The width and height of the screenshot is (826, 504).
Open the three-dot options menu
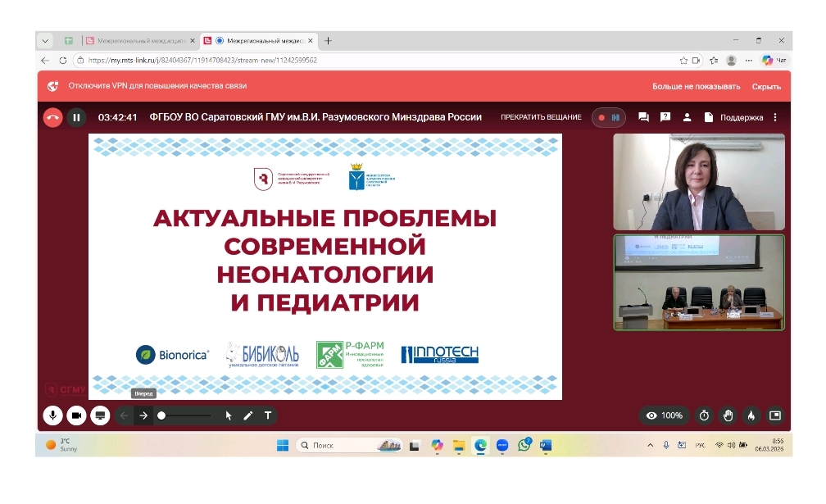click(x=774, y=117)
